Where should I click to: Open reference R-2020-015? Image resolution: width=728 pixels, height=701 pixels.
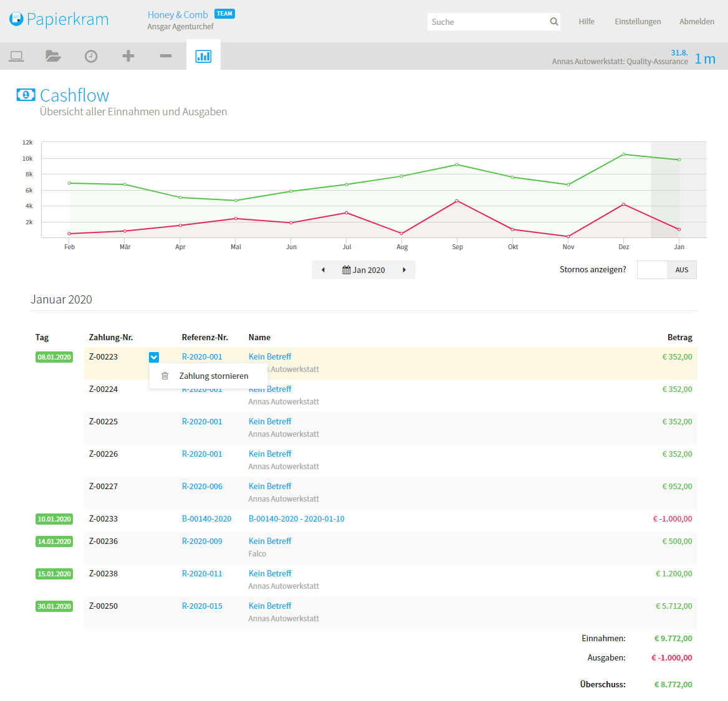[x=202, y=606]
